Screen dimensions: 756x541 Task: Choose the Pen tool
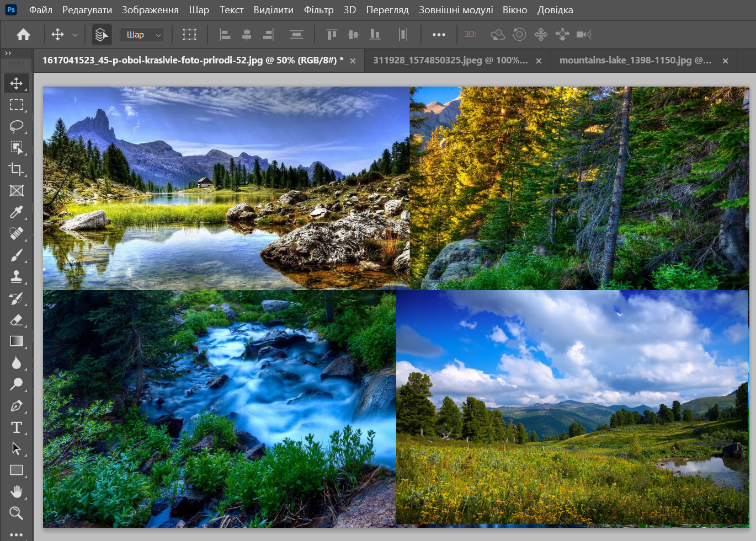pyautogui.click(x=16, y=406)
